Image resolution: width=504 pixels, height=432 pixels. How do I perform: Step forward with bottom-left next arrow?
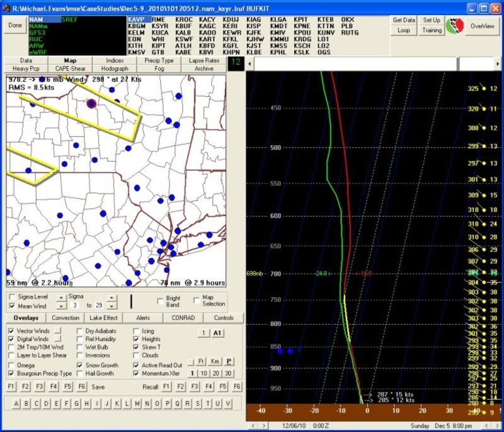pyautogui.click(x=263, y=426)
